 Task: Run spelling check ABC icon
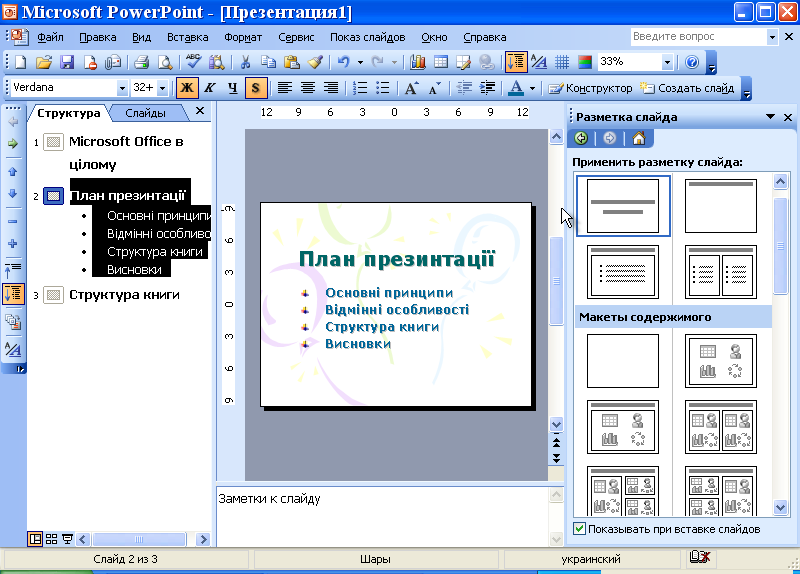[x=193, y=62]
